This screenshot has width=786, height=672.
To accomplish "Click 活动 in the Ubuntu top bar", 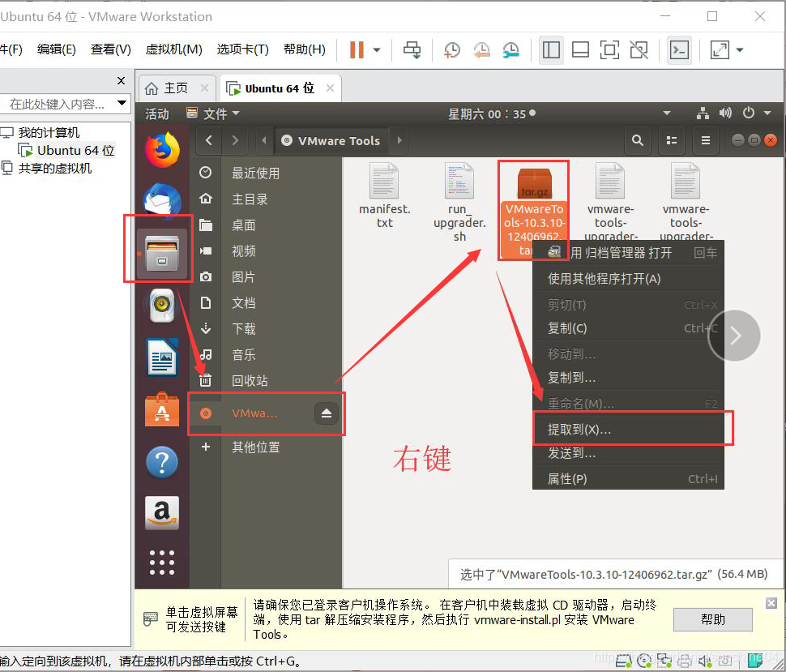I will point(157,114).
